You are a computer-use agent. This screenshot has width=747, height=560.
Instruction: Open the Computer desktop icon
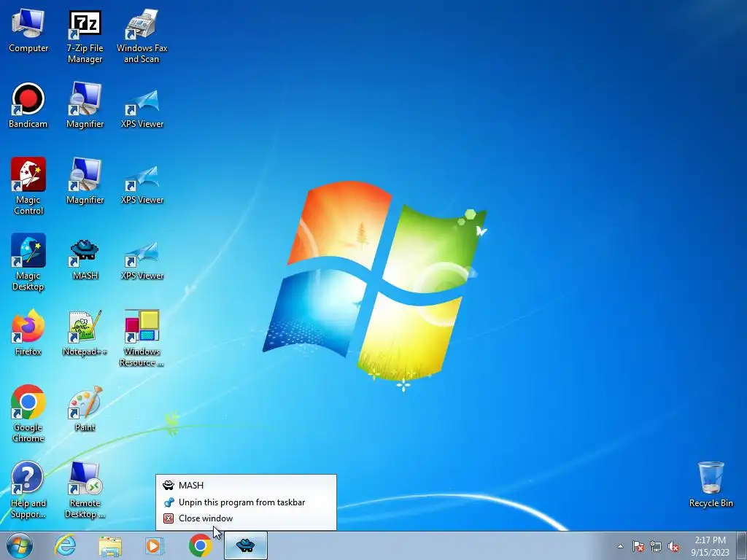pyautogui.click(x=28, y=31)
